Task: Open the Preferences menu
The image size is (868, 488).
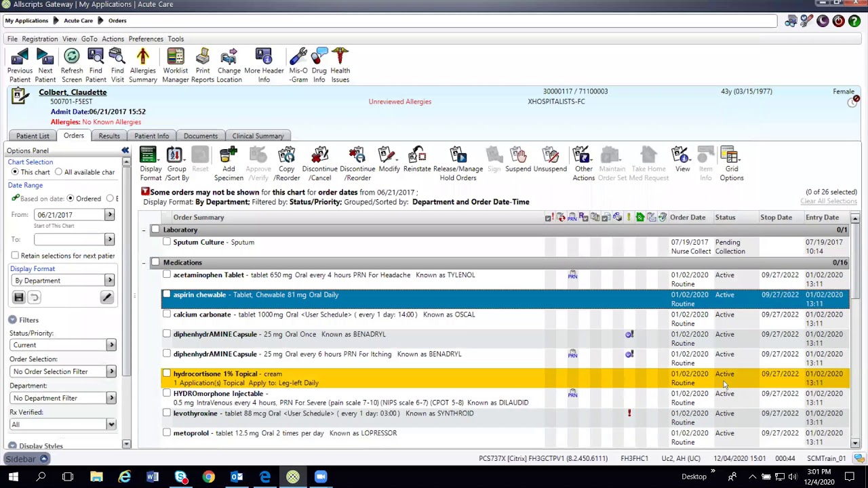Action: (146, 39)
